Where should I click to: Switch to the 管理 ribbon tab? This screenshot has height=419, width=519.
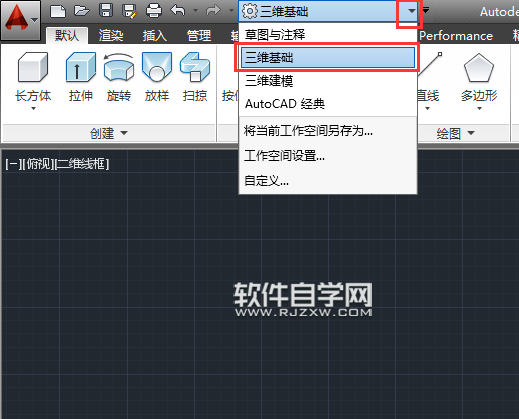[x=199, y=35]
